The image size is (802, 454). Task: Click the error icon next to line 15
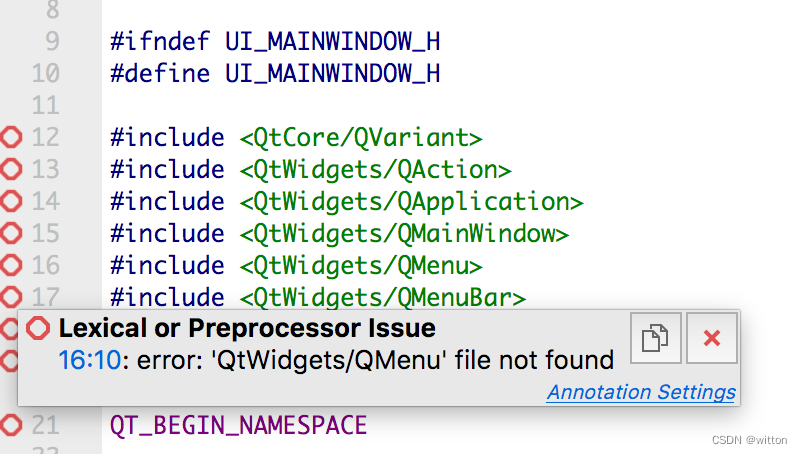point(11,233)
